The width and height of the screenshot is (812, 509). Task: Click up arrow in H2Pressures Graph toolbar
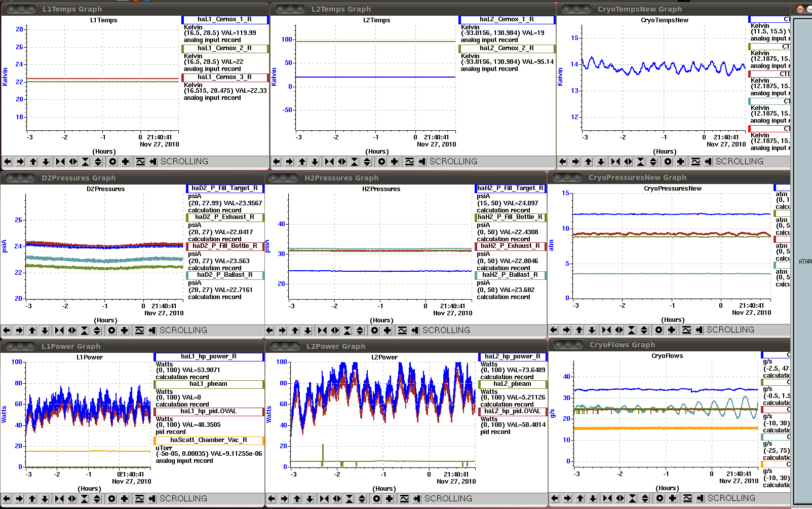295,331
